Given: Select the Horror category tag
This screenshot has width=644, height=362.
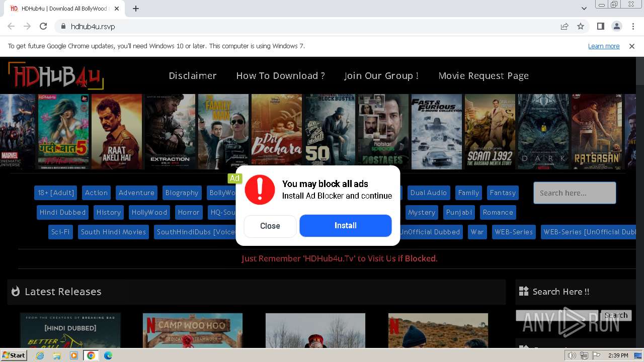Looking at the screenshot, I should pyautogui.click(x=189, y=212).
